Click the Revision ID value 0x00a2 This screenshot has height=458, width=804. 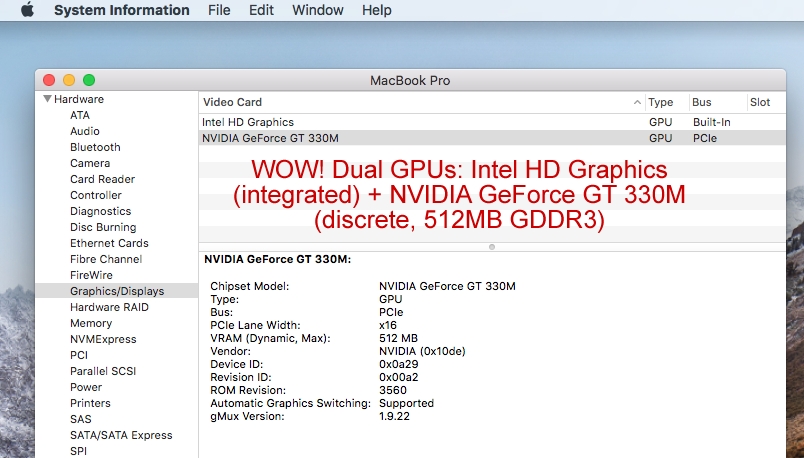coord(398,377)
